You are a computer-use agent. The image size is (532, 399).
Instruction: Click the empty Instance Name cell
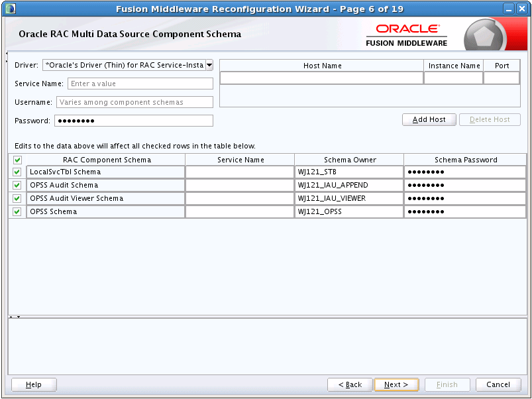point(453,78)
